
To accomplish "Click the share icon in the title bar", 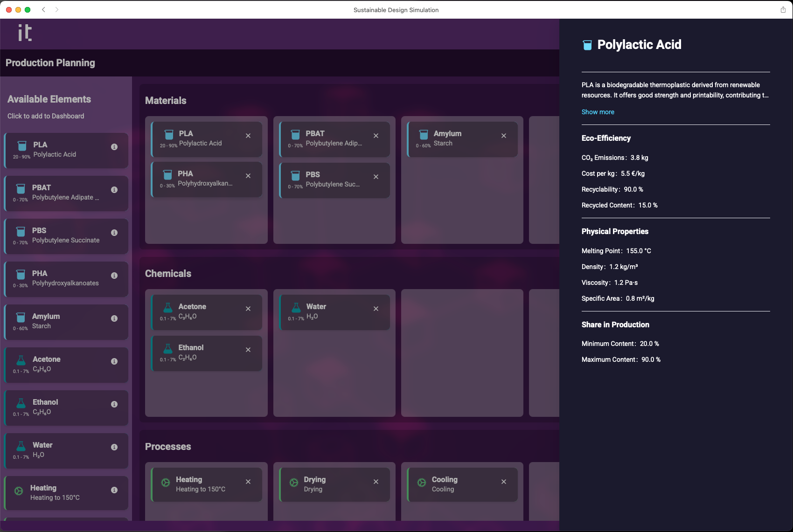I will tap(783, 10).
